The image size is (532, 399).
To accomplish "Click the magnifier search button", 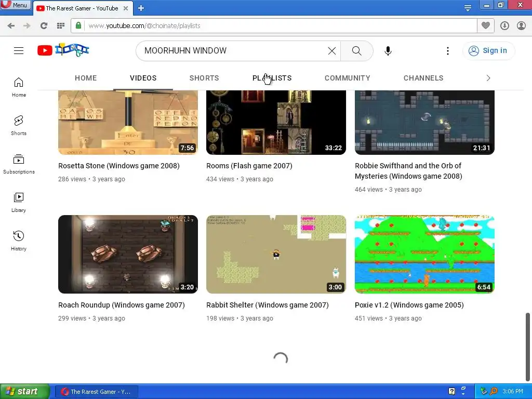I will [356, 51].
